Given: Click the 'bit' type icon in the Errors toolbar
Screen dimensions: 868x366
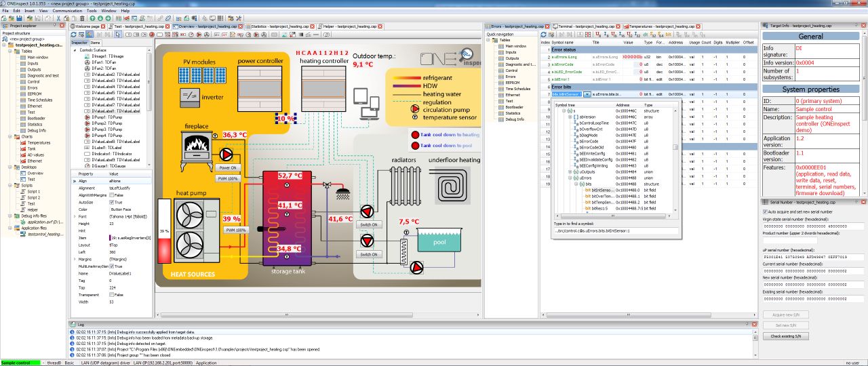Looking at the screenshot, I should [668, 35].
